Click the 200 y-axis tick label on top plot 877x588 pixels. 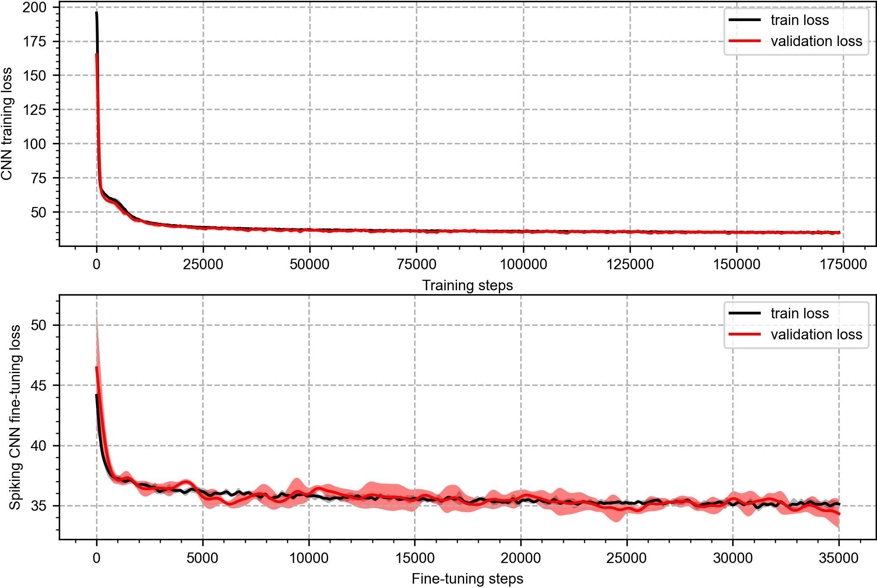pos(34,7)
